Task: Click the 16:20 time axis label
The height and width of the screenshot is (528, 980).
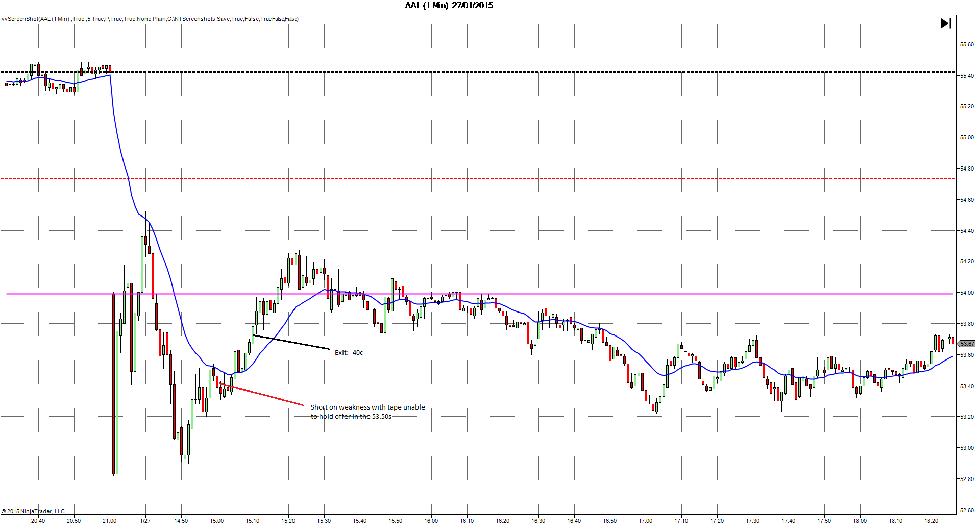Action: pos(502,521)
